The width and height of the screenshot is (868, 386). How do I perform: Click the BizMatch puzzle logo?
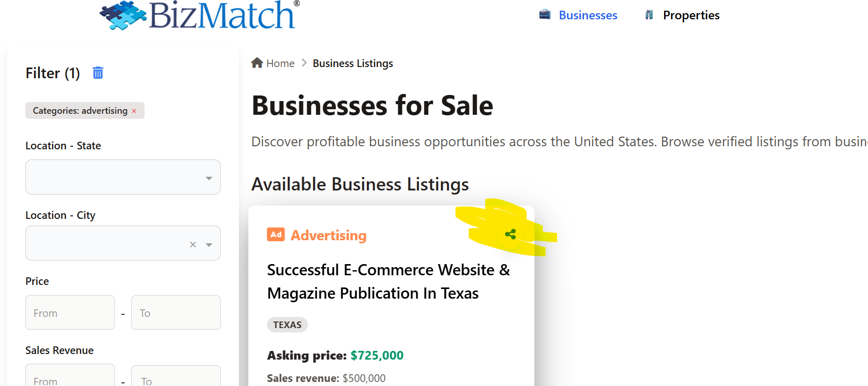(123, 15)
